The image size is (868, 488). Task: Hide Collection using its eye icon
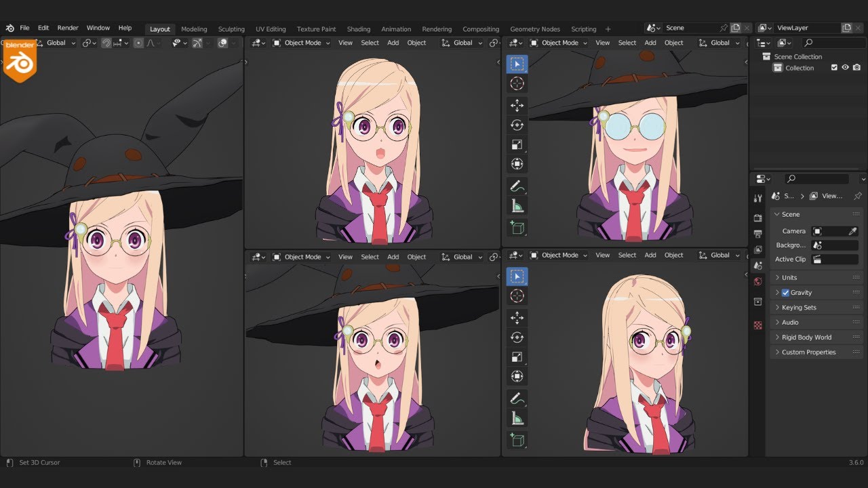pyautogui.click(x=845, y=68)
